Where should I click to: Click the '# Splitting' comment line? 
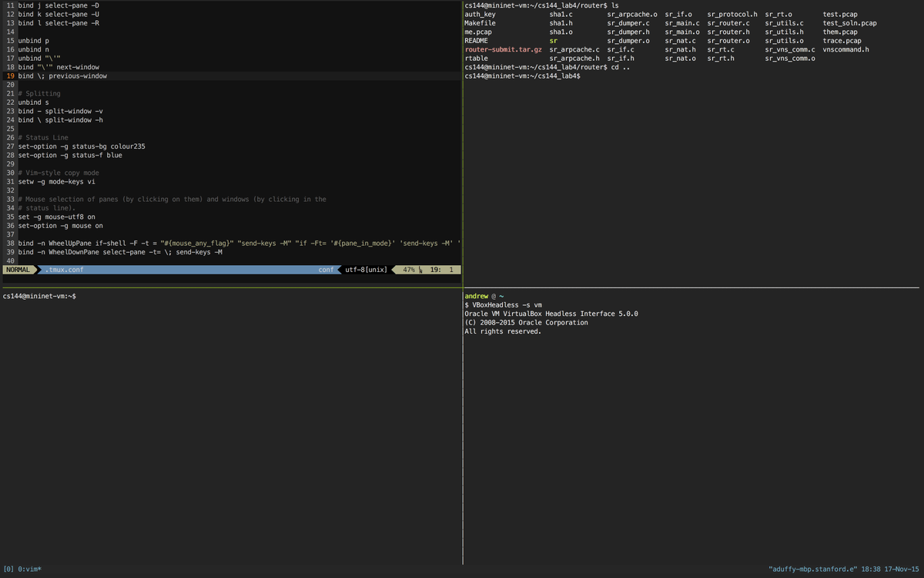point(39,94)
